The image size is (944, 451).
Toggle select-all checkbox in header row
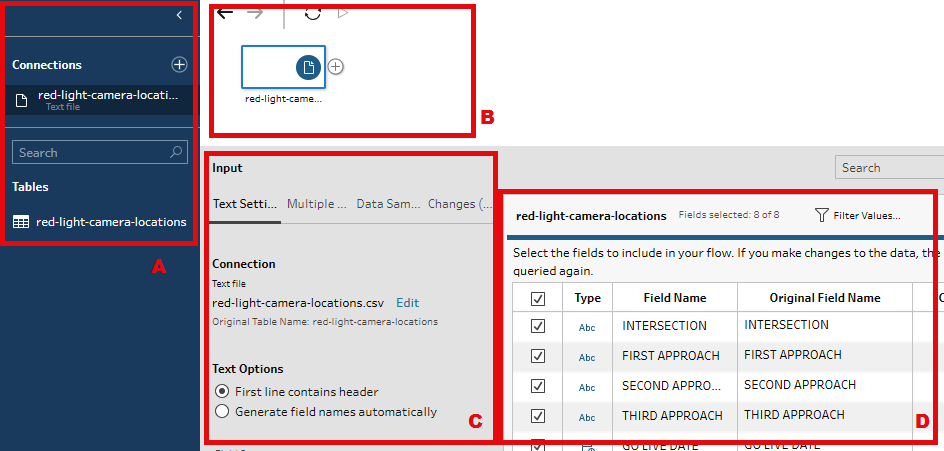(538, 298)
